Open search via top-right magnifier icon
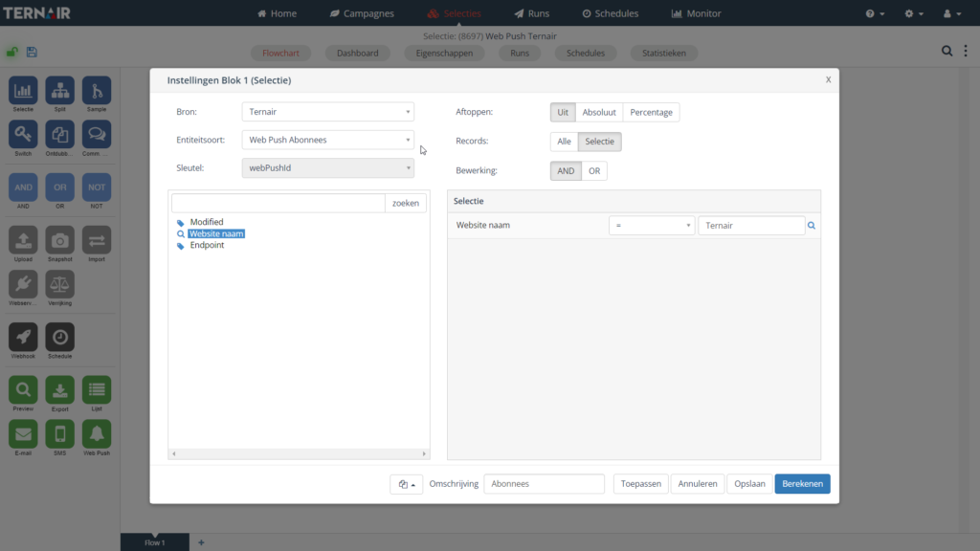The image size is (980, 551). tap(947, 52)
